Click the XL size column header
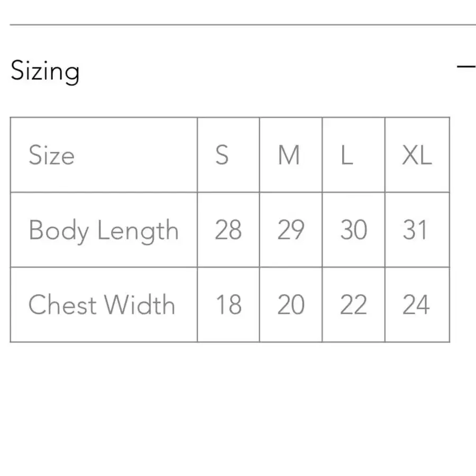 [417, 155]
